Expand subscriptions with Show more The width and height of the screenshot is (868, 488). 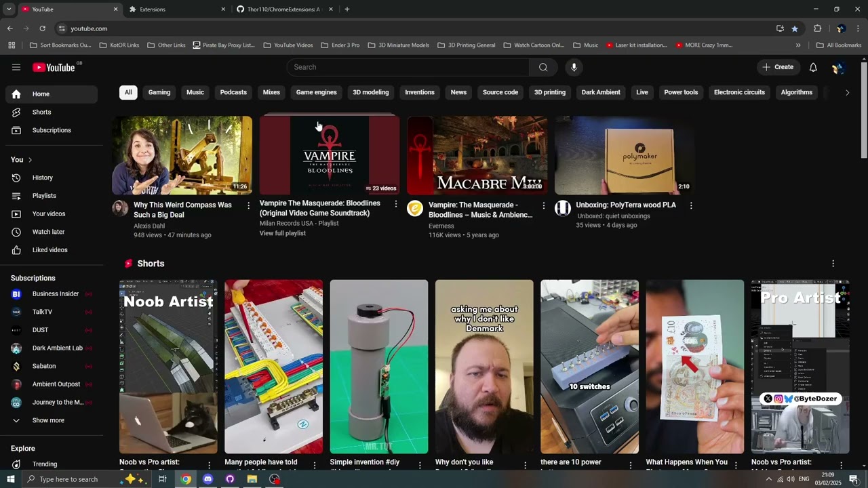tap(52, 420)
